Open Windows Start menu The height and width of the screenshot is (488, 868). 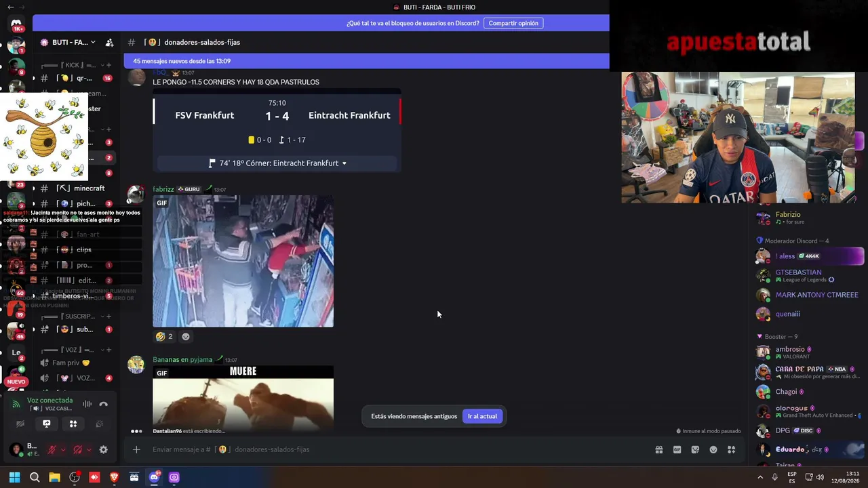14,477
